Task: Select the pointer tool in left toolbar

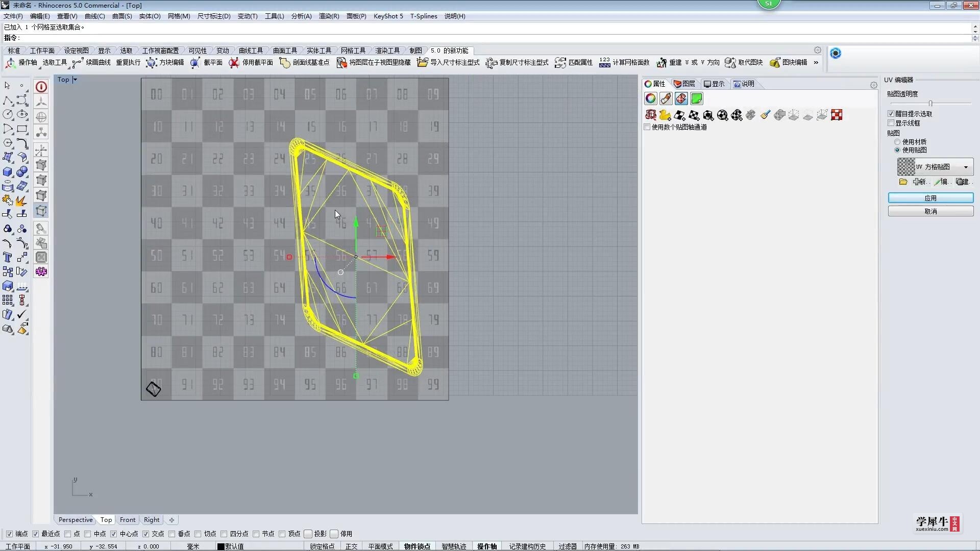Action: click(8, 86)
